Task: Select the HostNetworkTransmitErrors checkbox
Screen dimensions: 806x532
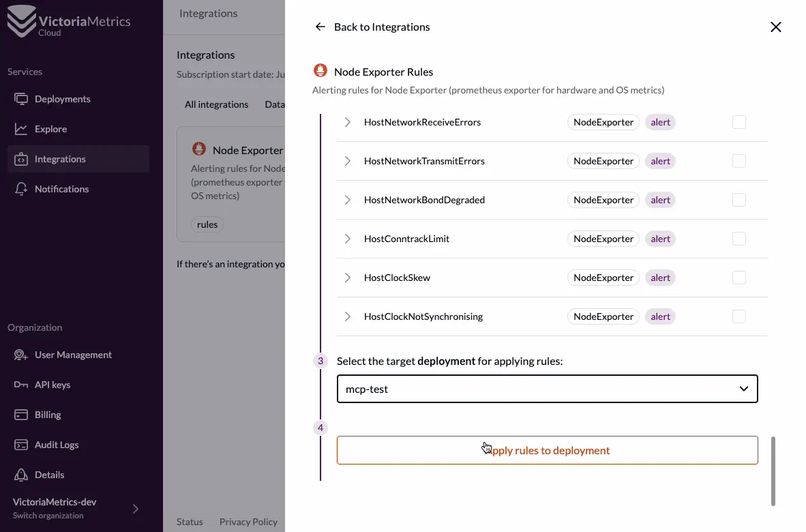Action: 738,161
